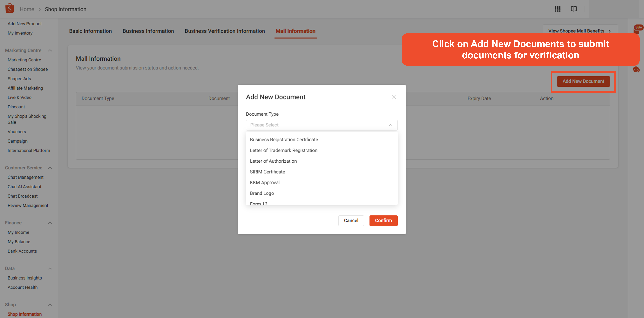The image size is (644, 318).
Task: Select Letter of Authorization option
Action: (x=322, y=161)
